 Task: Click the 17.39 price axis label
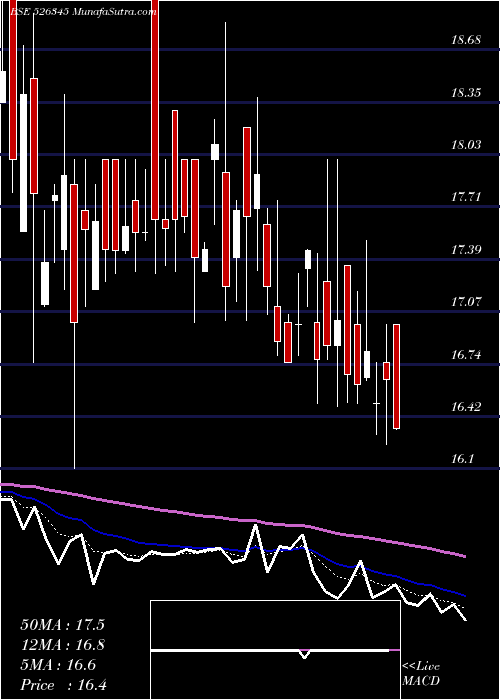coord(466,250)
